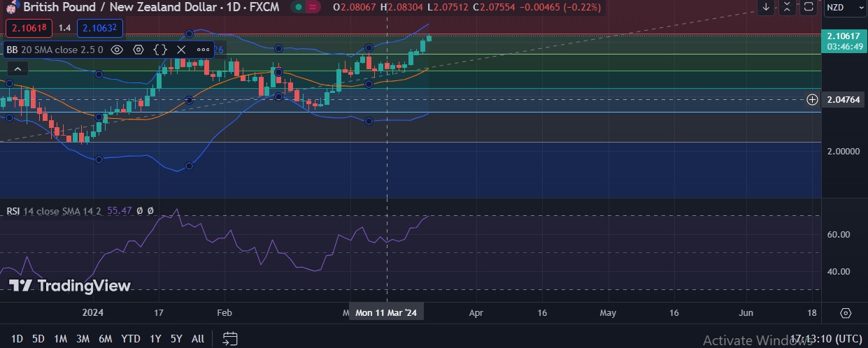
Task: Select the 5Y time range
Action: click(176, 339)
